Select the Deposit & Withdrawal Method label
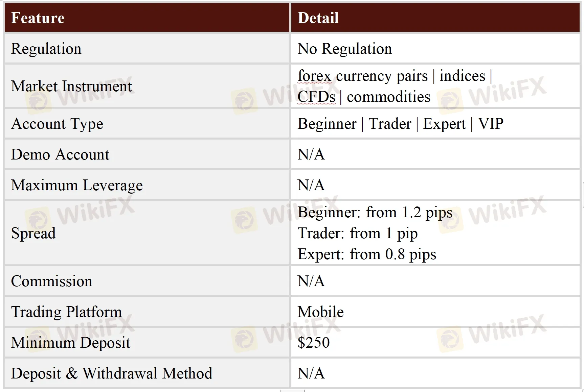Viewport: 584px width, 392px height. [x=112, y=373]
